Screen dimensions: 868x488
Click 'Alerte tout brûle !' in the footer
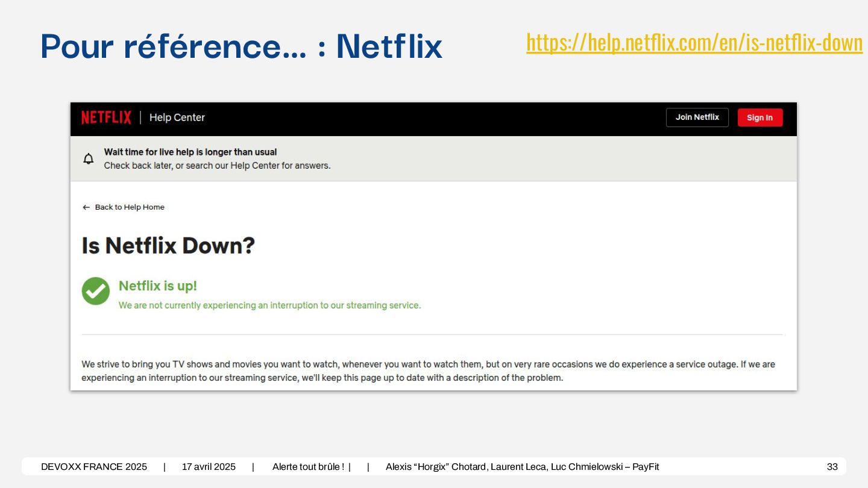click(x=309, y=467)
